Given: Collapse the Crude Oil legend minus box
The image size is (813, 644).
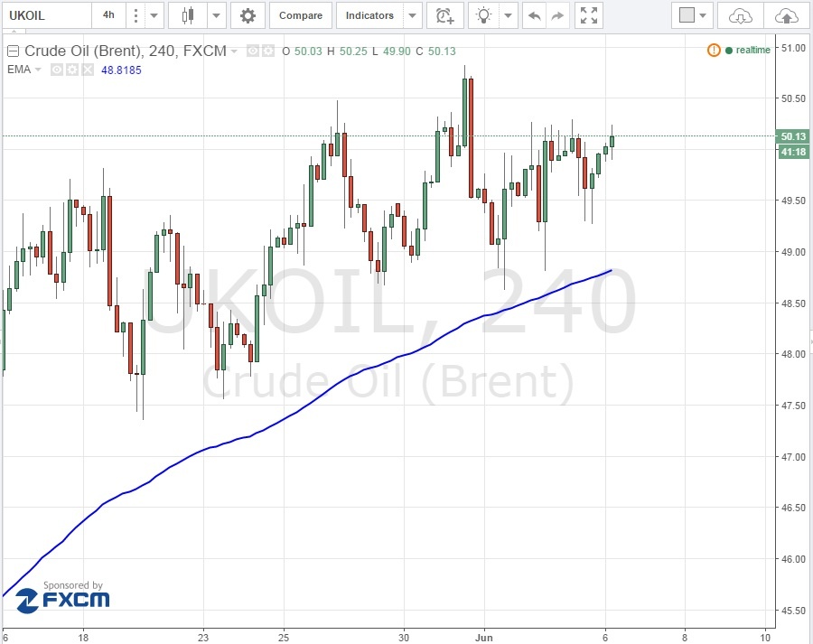Looking at the screenshot, I should coord(13,51).
